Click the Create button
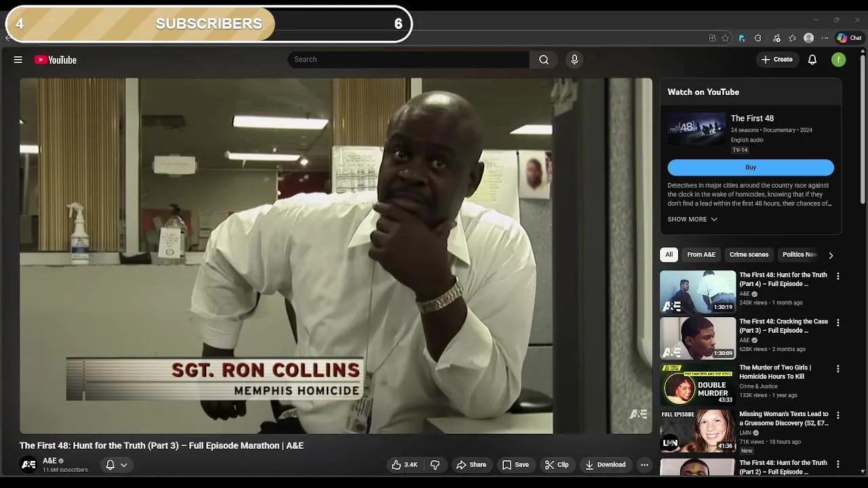The width and height of the screenshot is (868, 488). click(776, 60)
